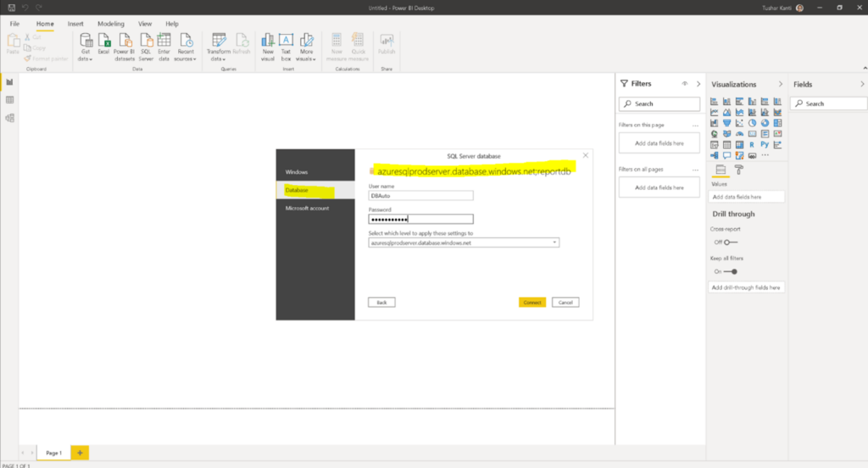The height and width of the screenshot is (468, 868).
Task: Add a New visual to the report
Action: click(x=267, y=47)
